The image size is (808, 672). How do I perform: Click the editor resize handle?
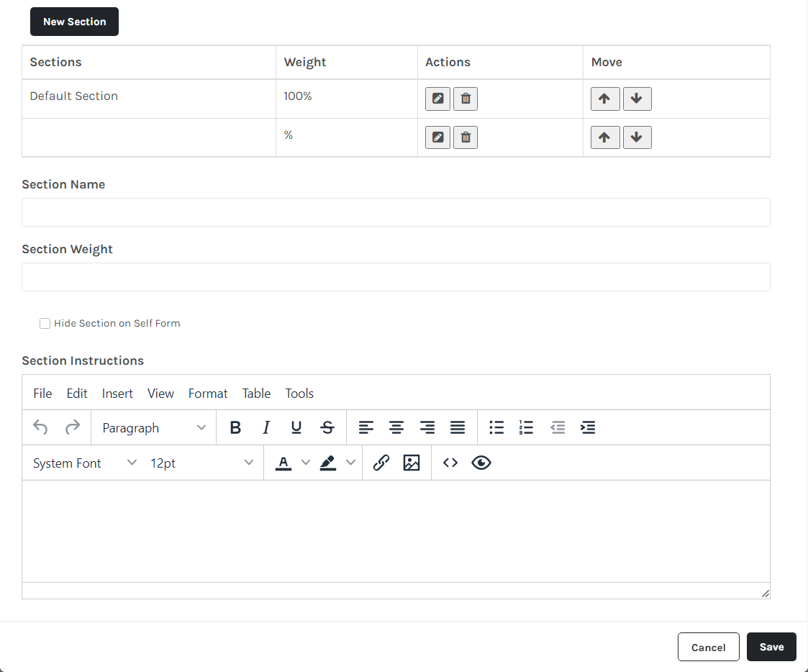click(766, 594)
